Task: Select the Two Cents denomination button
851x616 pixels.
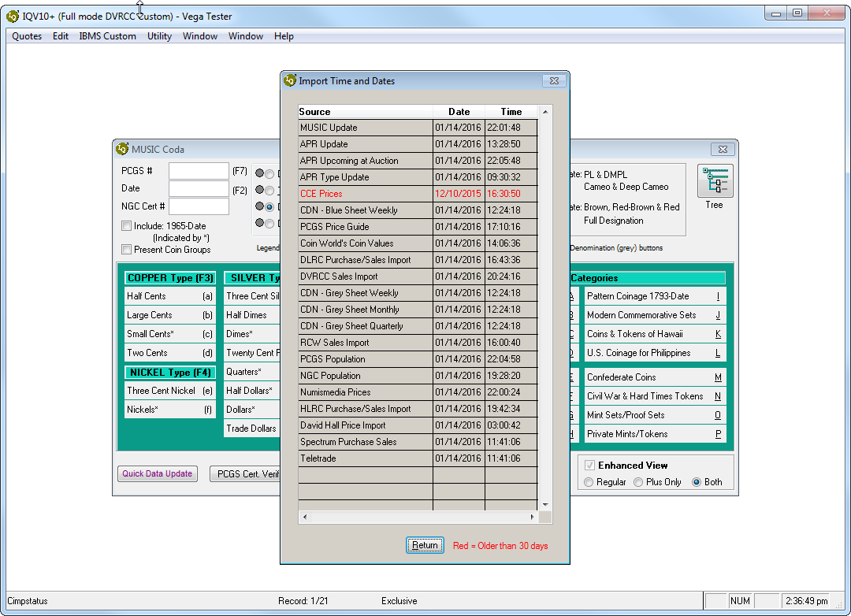Action: click(x=170, y=353)
